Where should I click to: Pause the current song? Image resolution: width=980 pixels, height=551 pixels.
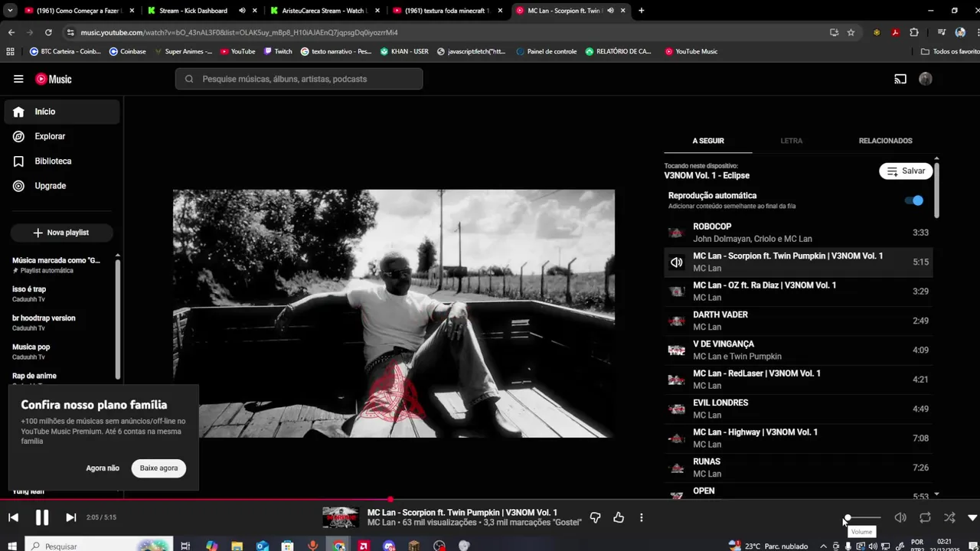point(42,518)
